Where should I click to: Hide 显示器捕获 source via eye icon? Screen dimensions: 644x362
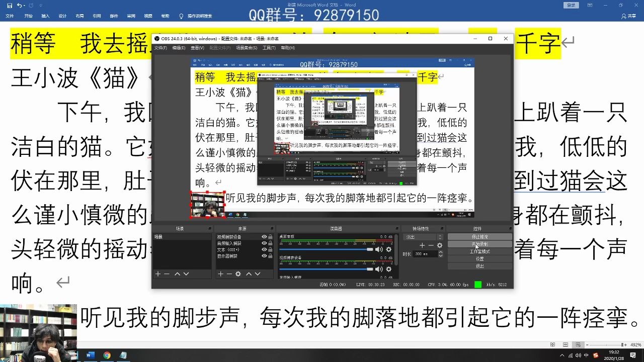pyautogui.click(x=264, y=256)
